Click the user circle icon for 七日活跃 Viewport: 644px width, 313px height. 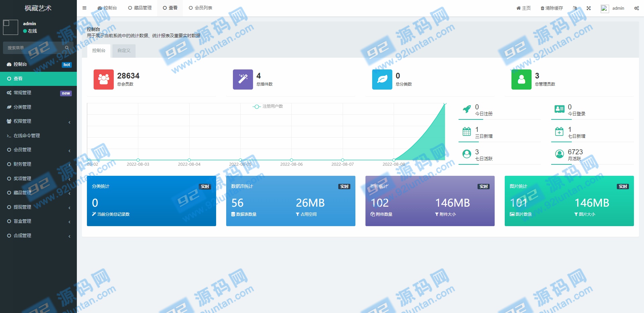click(x=467, y=154)
